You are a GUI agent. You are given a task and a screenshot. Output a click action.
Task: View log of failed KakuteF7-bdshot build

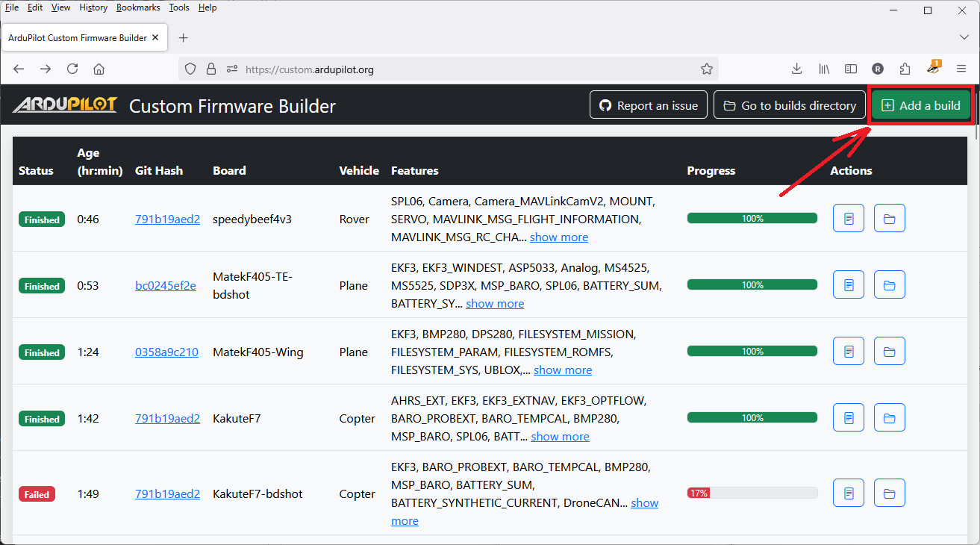pyautogui.click(x=848, y=493)
